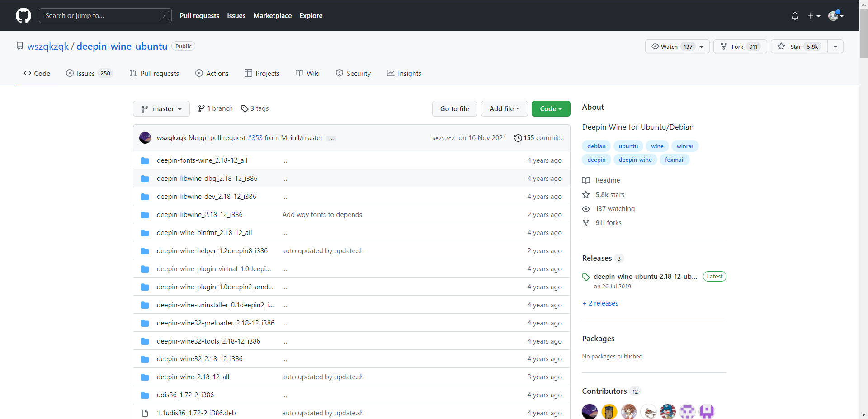
Task: Select the foxmail topic tag
Action: click(x=675, y=160)
